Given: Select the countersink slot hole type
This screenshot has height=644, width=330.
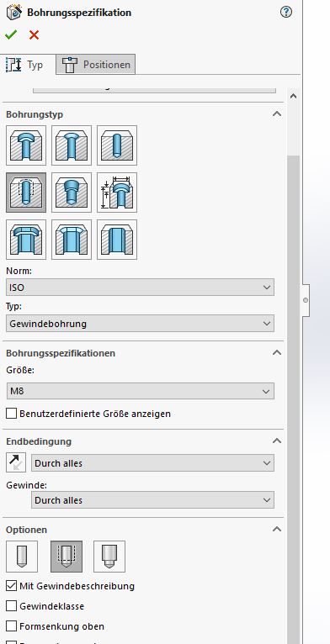Looking at the screenshot, I should click(x=72, y=240).
